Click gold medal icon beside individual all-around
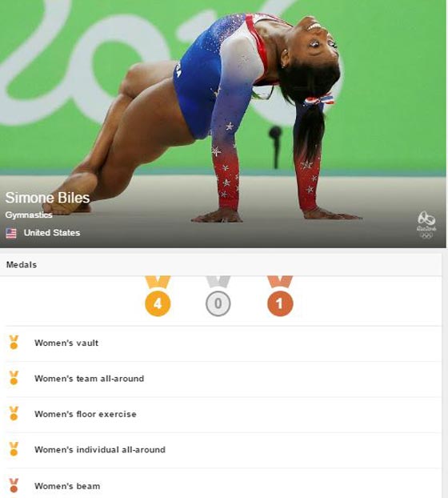This screenshot has height=498, width=448. 14,449
